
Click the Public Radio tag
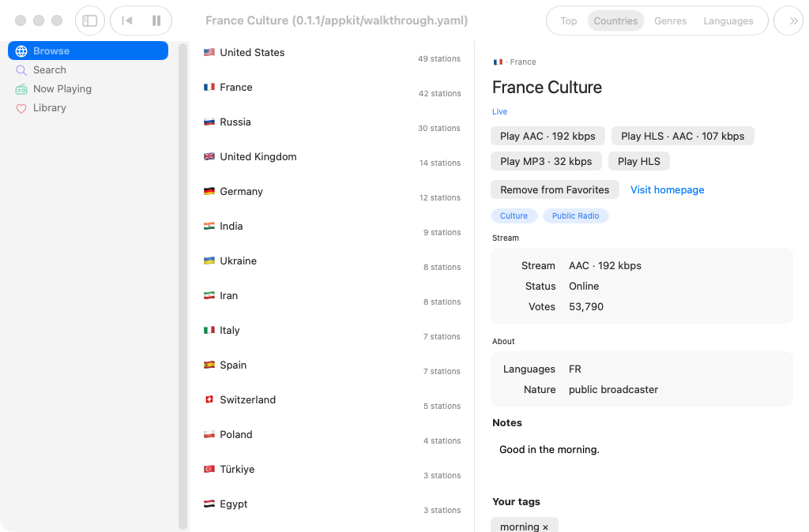575,216
